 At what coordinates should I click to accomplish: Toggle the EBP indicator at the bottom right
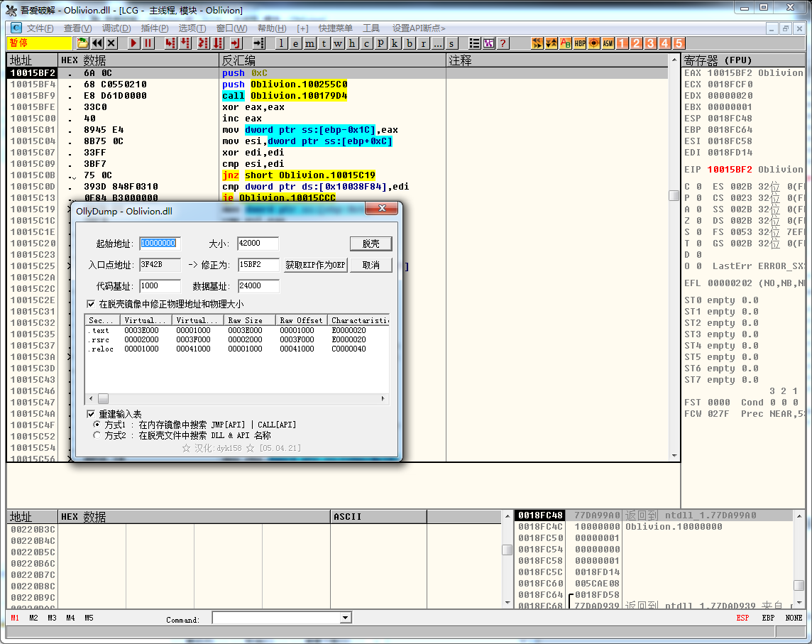click(769, 618)
